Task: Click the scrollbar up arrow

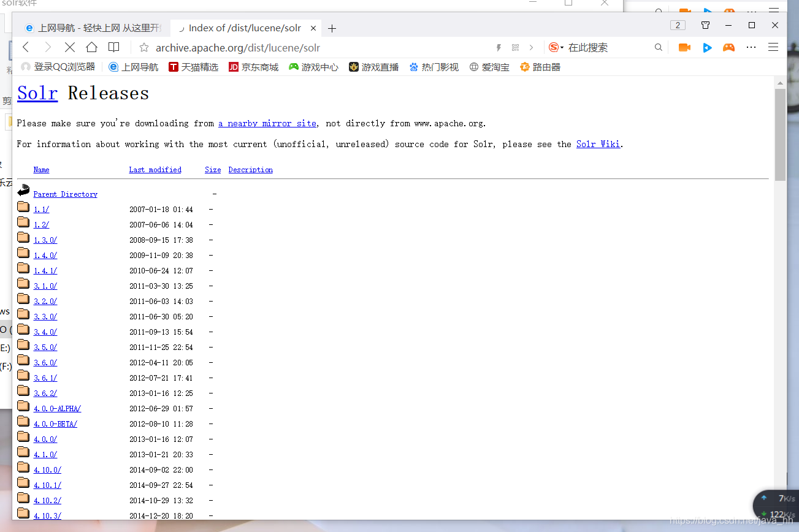Action: [780, 83]
